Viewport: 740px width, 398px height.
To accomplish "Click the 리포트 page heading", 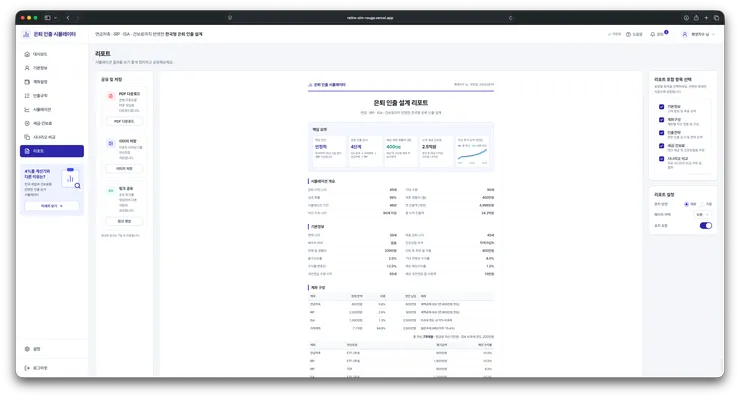I will coord(103,53).
